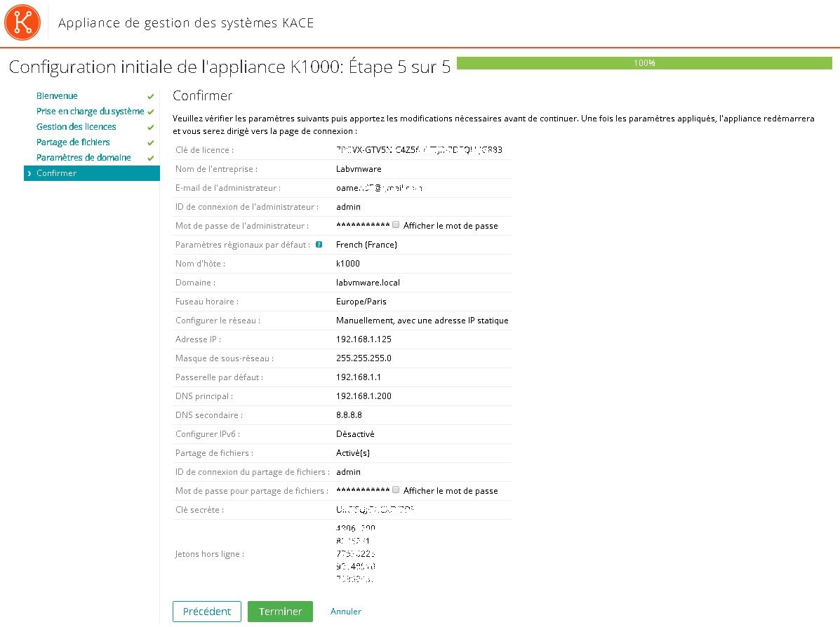Click the KACE logo icon
840x627 pixels.
pos(22,22)
